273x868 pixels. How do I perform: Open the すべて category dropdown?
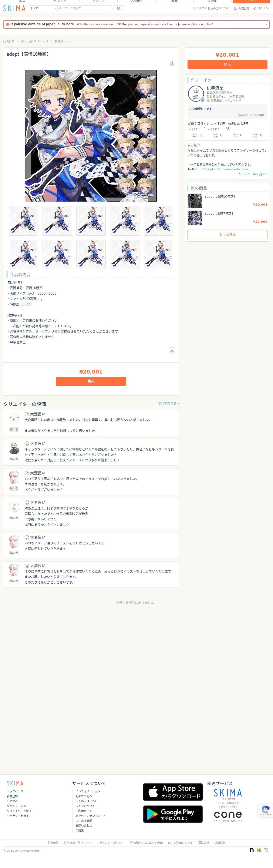coord(43,9)
